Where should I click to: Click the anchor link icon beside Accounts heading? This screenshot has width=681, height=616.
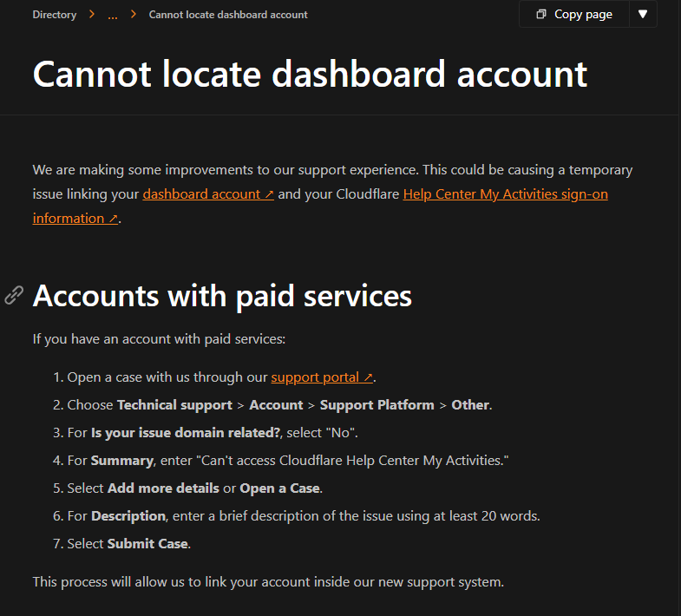coord(14,295)
